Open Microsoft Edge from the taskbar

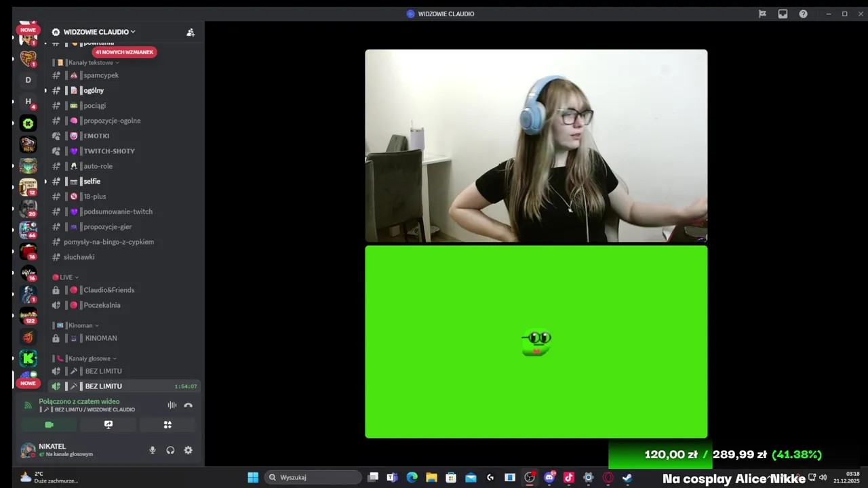[x=412, y=477]
